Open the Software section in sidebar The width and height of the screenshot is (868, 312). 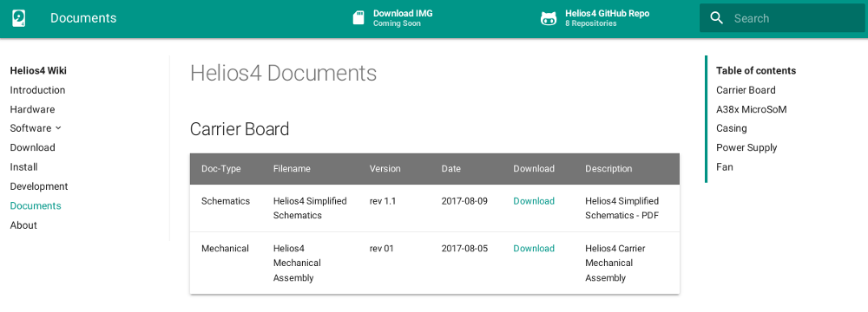click(30, 128)
